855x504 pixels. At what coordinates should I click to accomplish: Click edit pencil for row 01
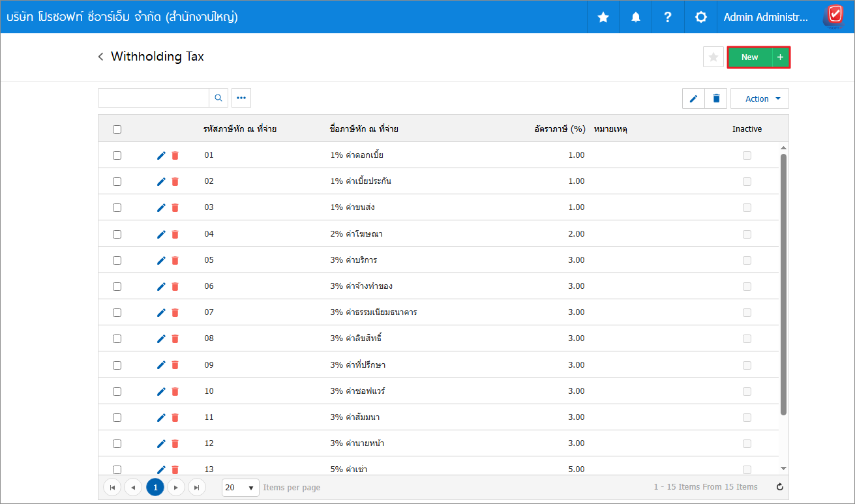pos(161,155)
